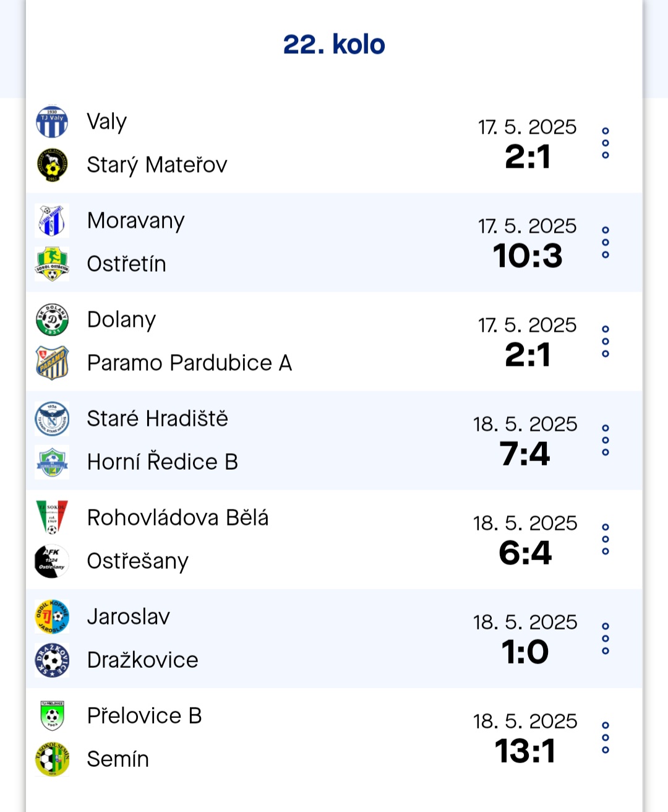Click the Staré Hradiště eagle logo
Viewport: 668px width, 812px height.
tap(52, 418)
